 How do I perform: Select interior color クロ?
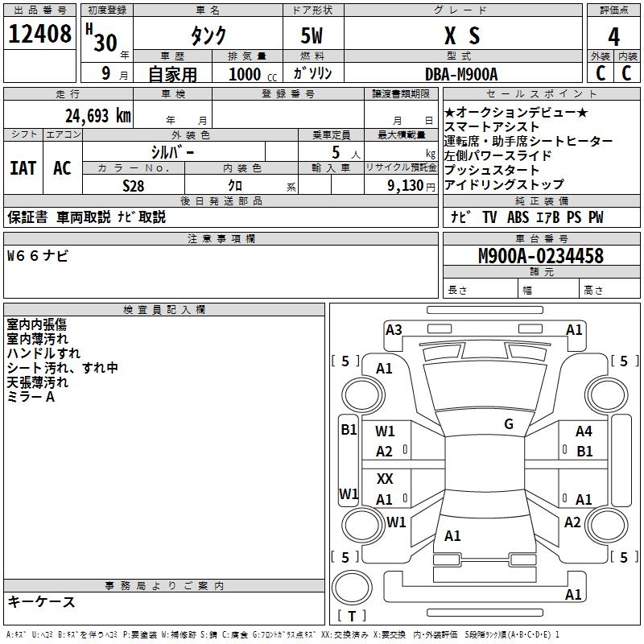click(235, 186)
